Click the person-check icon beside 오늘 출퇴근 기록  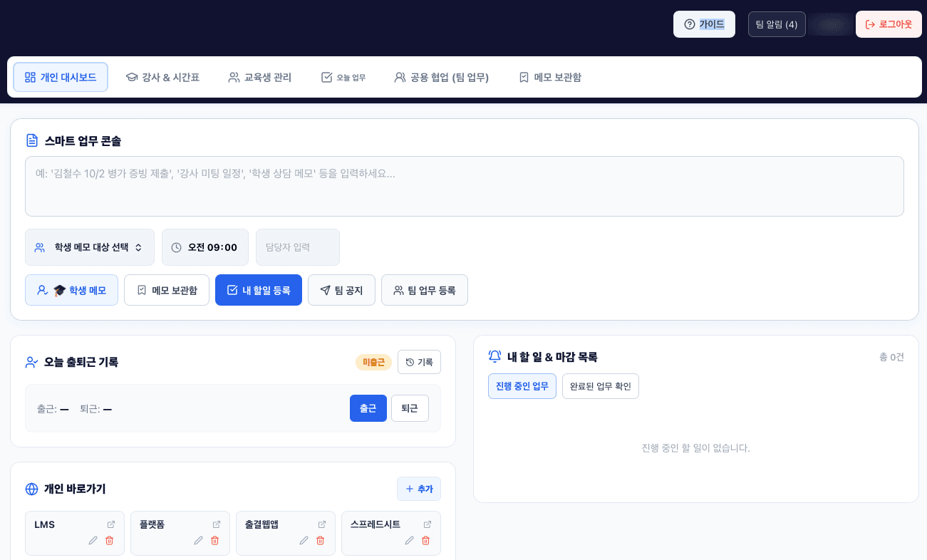pos(31,362)
